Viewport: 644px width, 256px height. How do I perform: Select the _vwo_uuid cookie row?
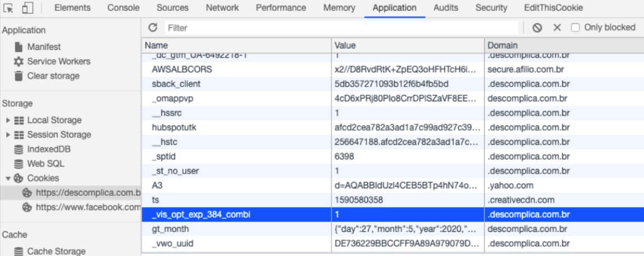[393, 244]
